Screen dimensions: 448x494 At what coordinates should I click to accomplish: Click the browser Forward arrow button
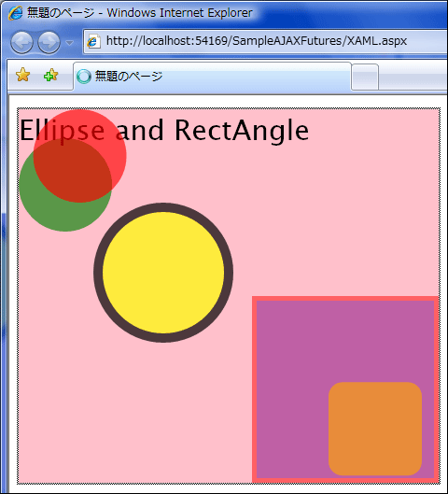point(49,42)
